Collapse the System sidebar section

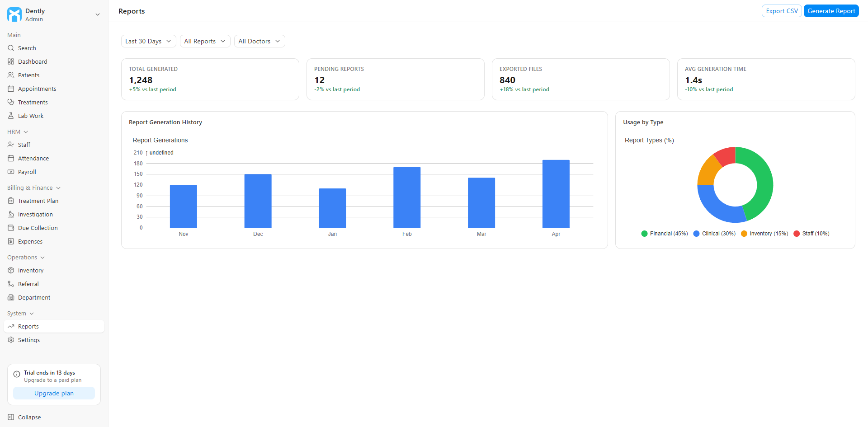click(20, 314)
